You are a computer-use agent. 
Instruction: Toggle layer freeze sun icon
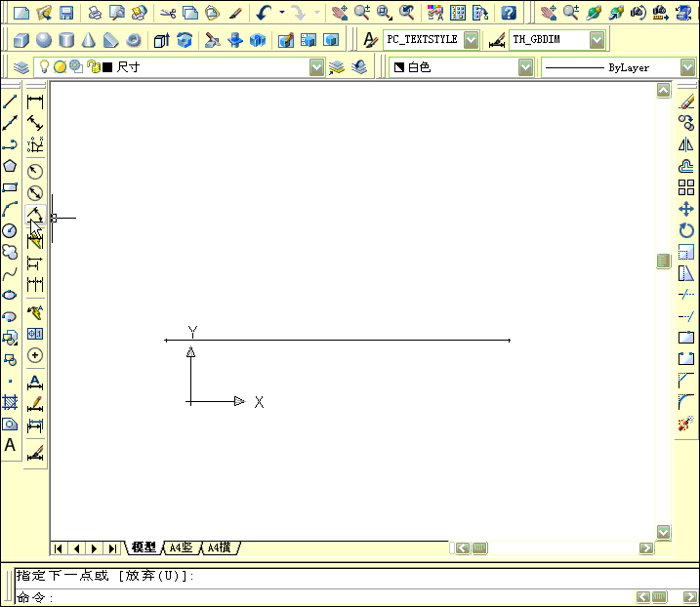(x=60, y=67)
